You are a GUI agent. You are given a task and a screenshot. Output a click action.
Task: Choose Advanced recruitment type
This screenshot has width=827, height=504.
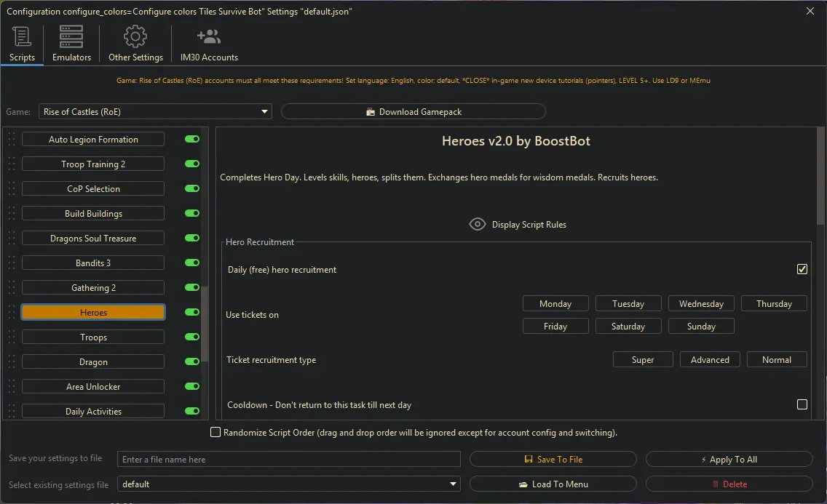point(710,360)
